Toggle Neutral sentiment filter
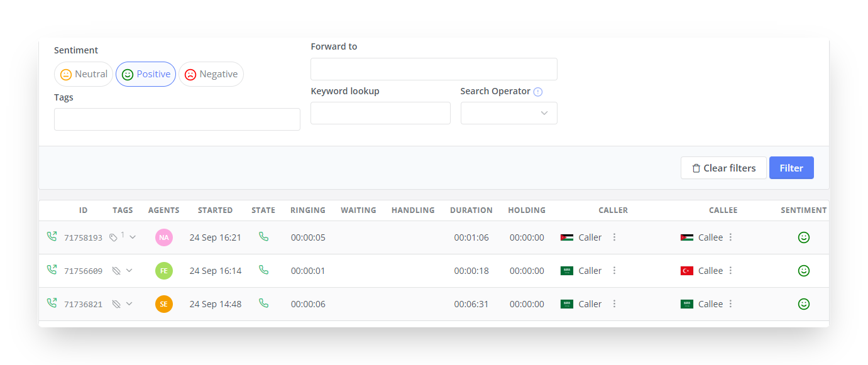Screen dimensions: 868x365 pyautogui.click(x=84, y=74)
